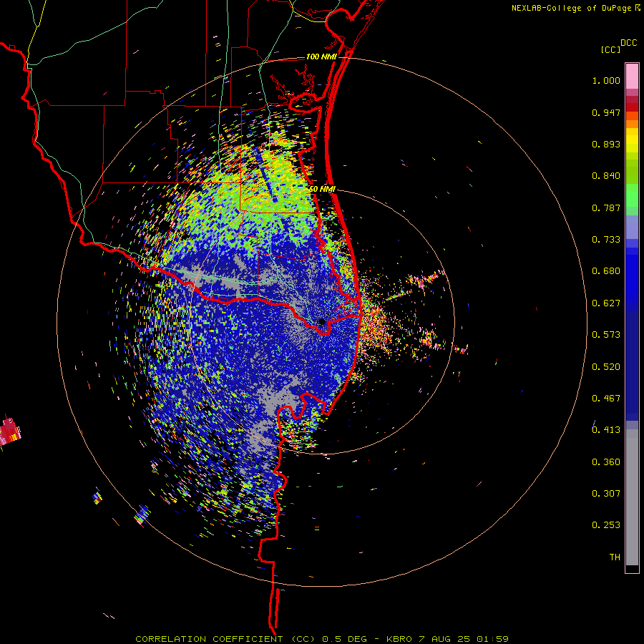Click the red storm cell at left edge
The image size is (644, 644).
click(x=10, y=431)
